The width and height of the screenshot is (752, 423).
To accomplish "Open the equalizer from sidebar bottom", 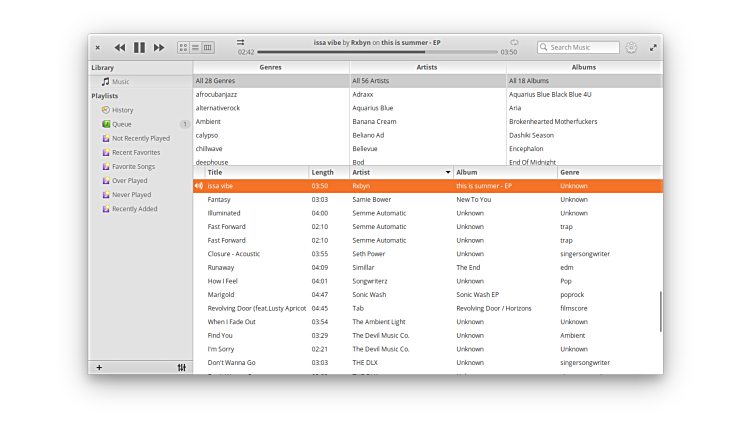I will click(181, 367).
